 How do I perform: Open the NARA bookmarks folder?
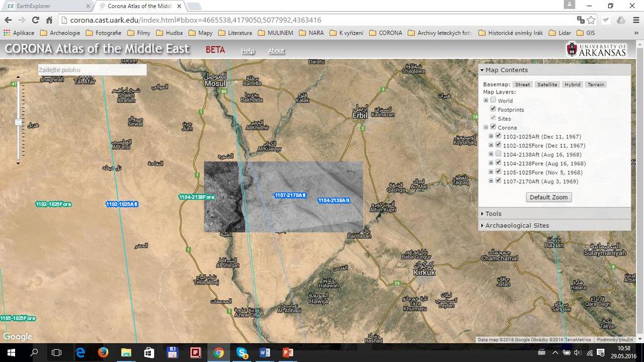point(311,33)
